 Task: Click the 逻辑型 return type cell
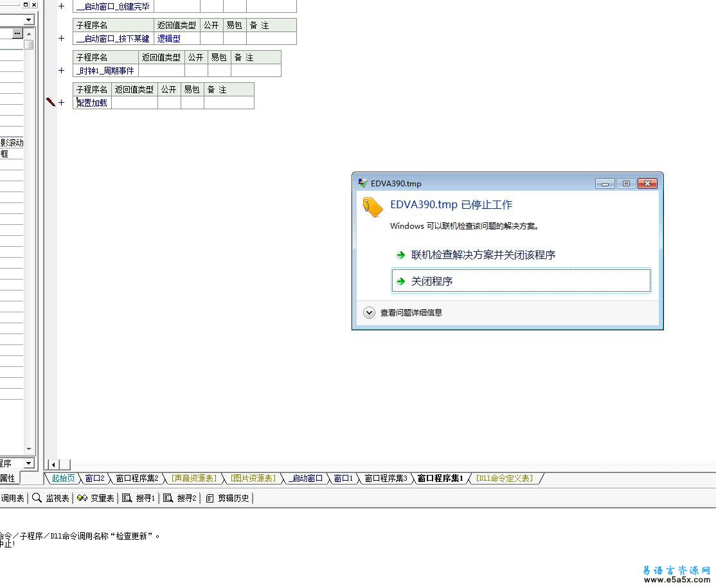[x=177, y=39]
